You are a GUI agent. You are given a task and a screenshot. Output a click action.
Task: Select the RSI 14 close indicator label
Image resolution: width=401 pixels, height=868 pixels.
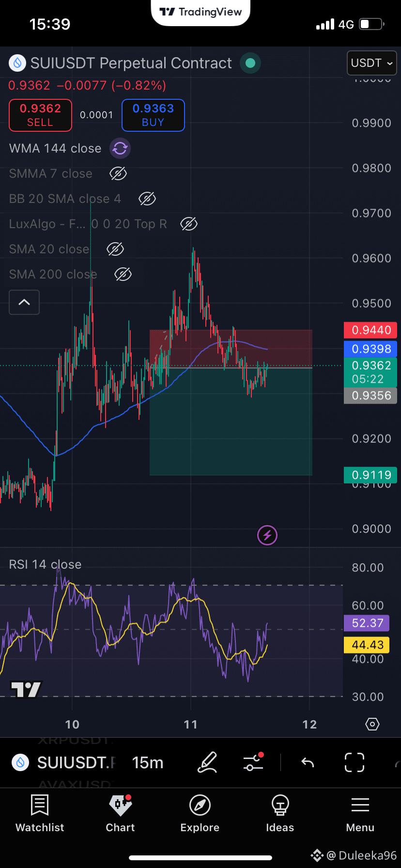45,564
